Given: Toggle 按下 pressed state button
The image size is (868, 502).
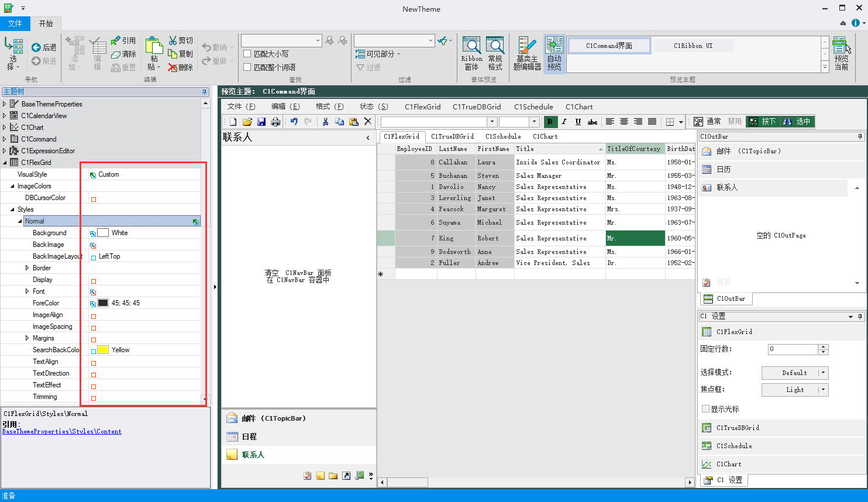Looking at the screenshot, I should pyautogui.click(x=762, y=122).
